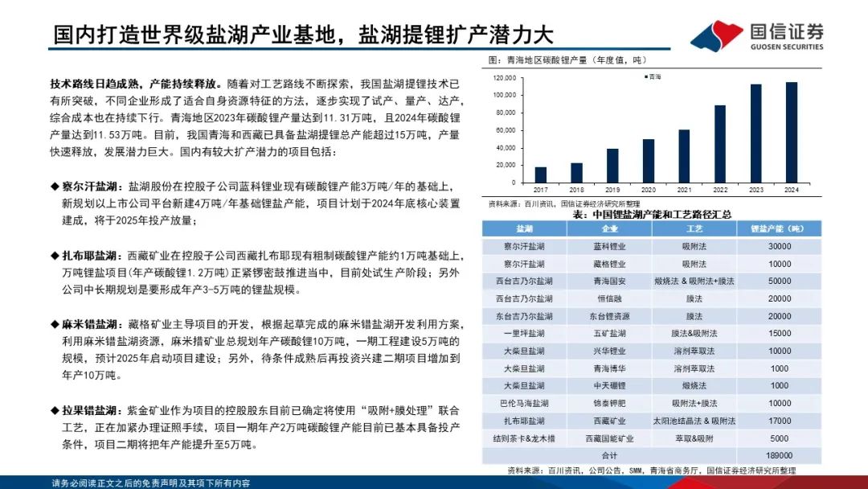Click the 一里坪盐湖 cell in the table
The height and width of the screenshot is (489, 868).
tap(524, 334)
